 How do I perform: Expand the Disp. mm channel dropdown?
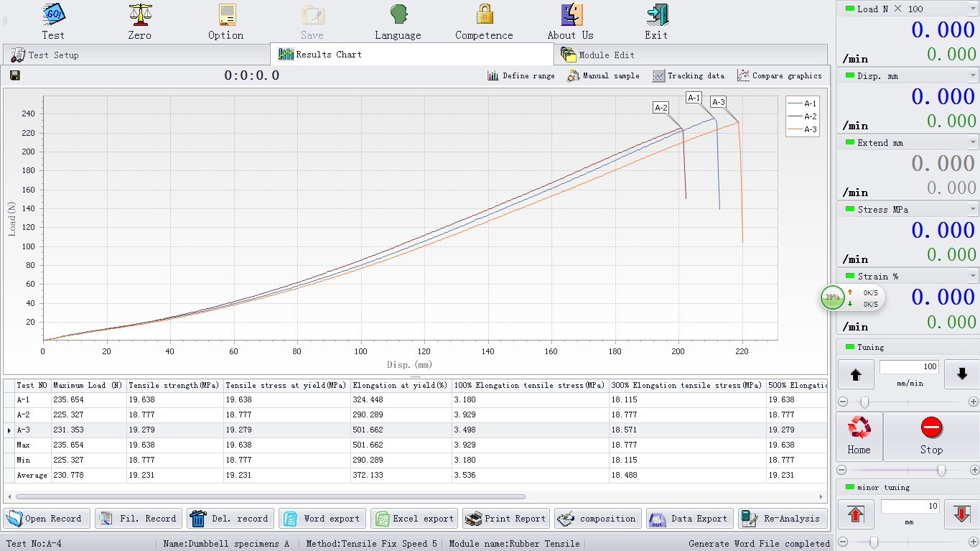[x=973, y=75]
